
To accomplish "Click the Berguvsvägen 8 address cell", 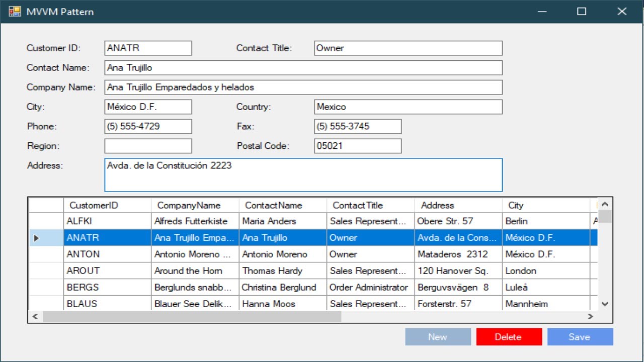I will click(x=458, y=288).
